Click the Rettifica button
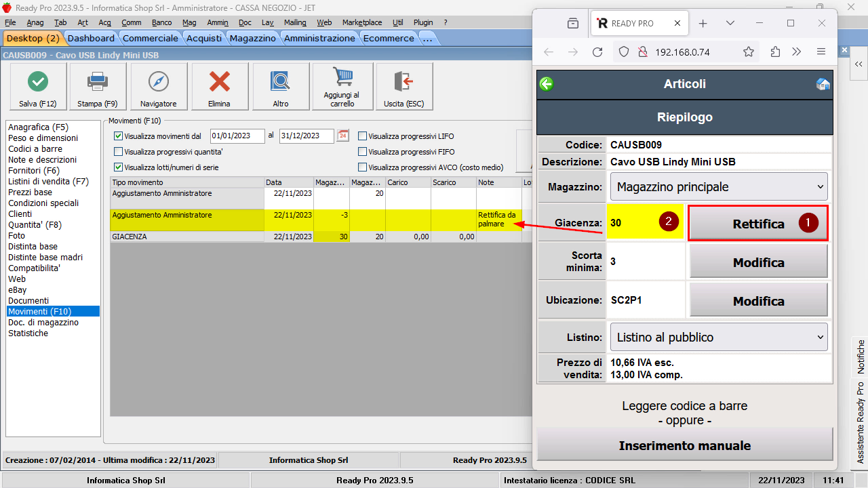The width and height of the screenshot is (868, 488). click(758, 224)
